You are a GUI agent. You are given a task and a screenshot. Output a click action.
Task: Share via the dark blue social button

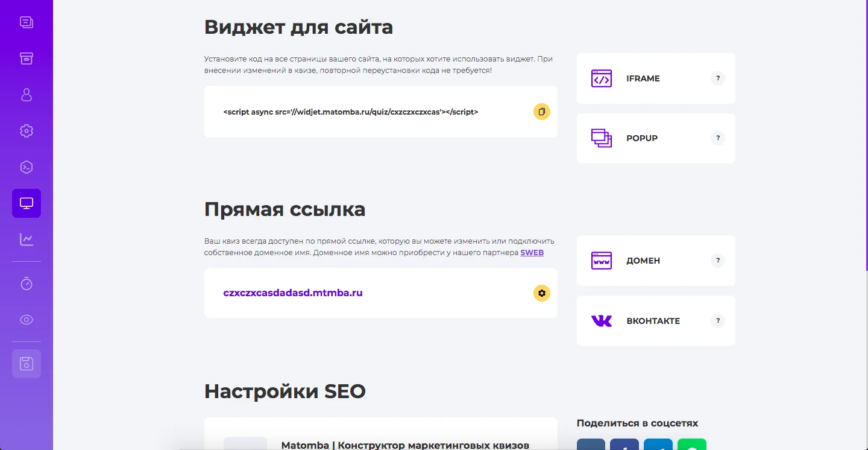coord(591,445)
